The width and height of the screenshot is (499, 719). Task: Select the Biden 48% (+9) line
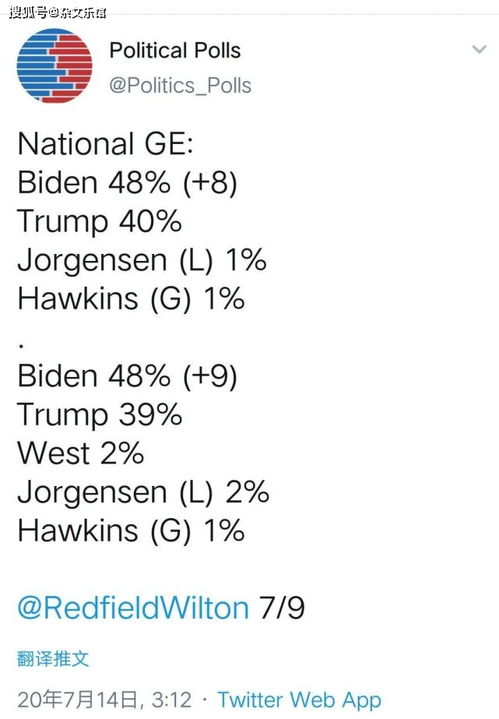[x=128, y=376]
